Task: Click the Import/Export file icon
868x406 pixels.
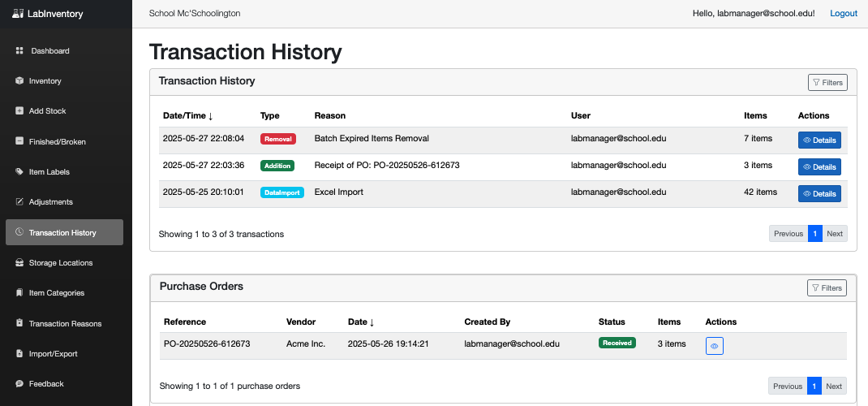Action: pyautogui.click(x=19, y=353)
